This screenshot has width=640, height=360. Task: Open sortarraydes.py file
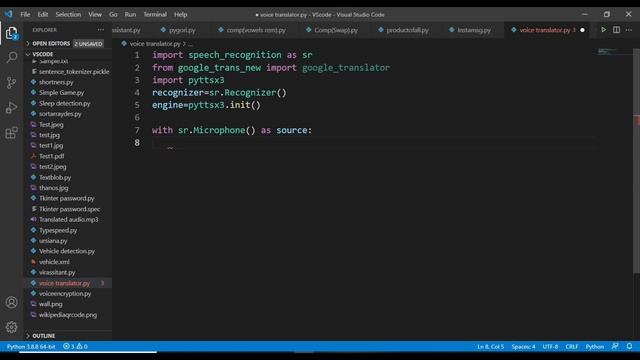point(60,114)
